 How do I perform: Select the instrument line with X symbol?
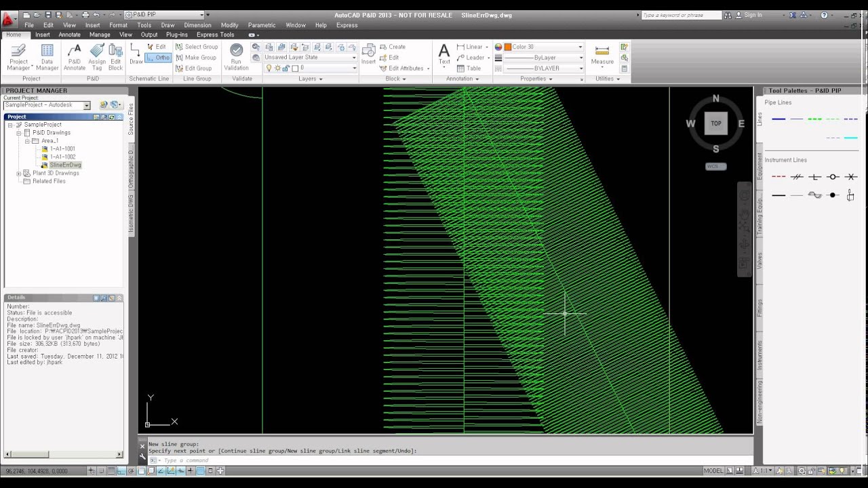[x=851, y=177]
